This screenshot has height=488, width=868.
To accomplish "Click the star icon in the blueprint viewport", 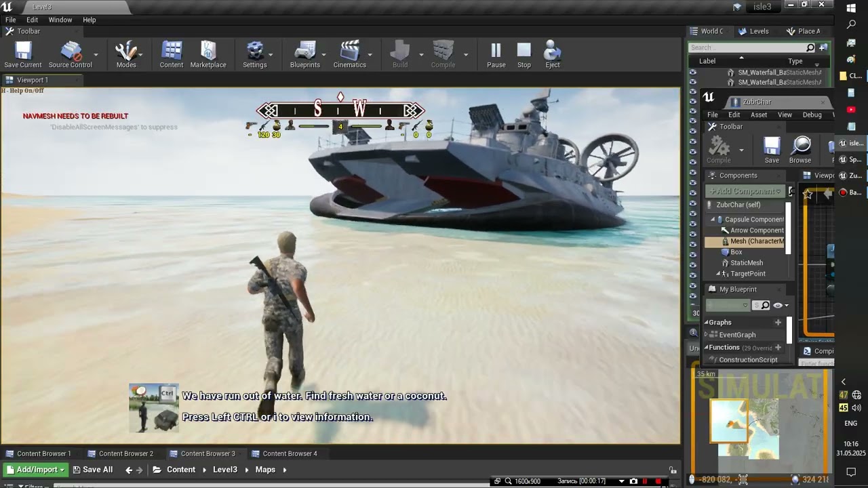I will pyautogui.click(x=808, y=195).
